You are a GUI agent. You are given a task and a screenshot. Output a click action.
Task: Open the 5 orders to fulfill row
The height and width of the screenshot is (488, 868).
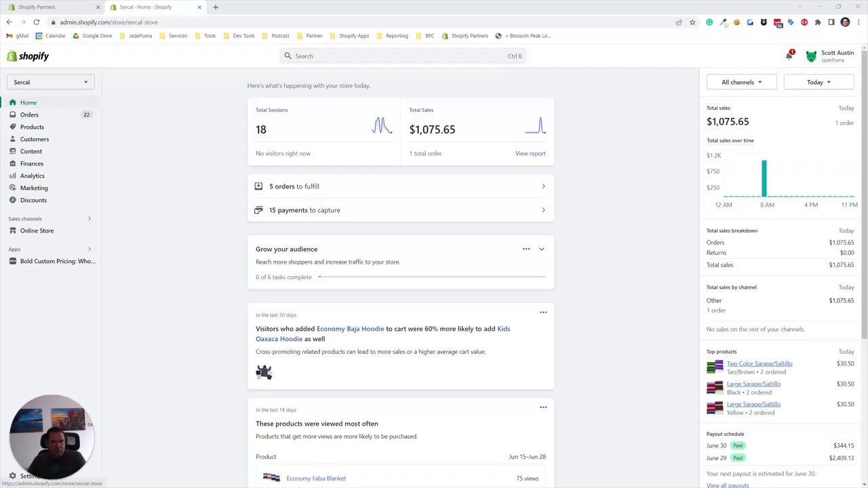(x=401, y=186)
